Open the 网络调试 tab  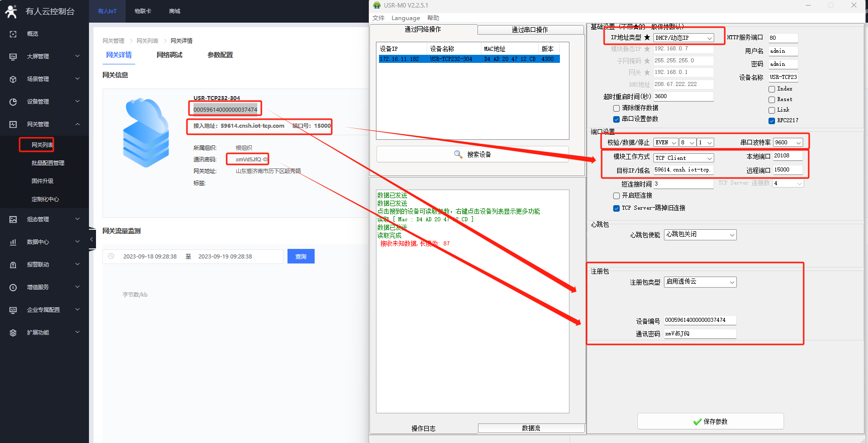coord(169,55)
